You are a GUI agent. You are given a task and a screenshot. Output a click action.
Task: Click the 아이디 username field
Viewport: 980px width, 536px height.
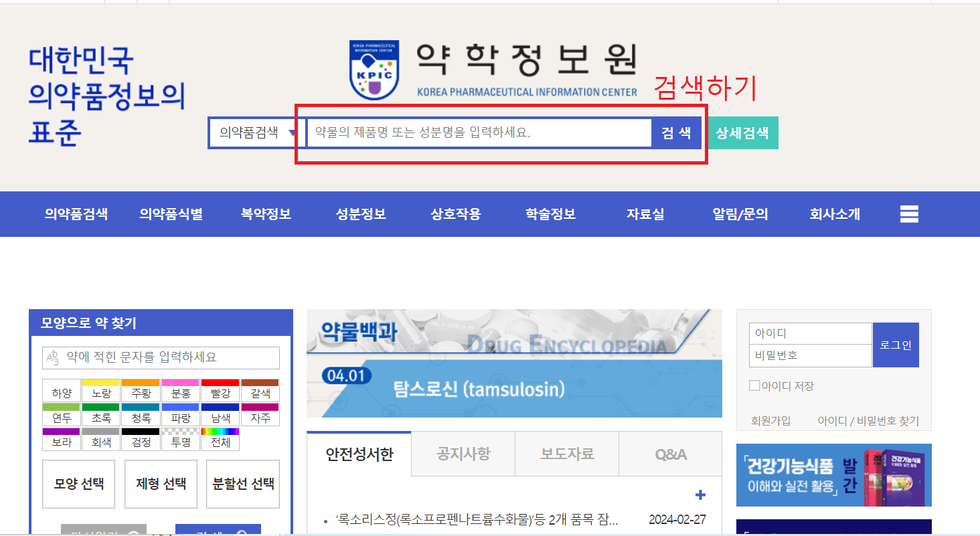(811, 333)
